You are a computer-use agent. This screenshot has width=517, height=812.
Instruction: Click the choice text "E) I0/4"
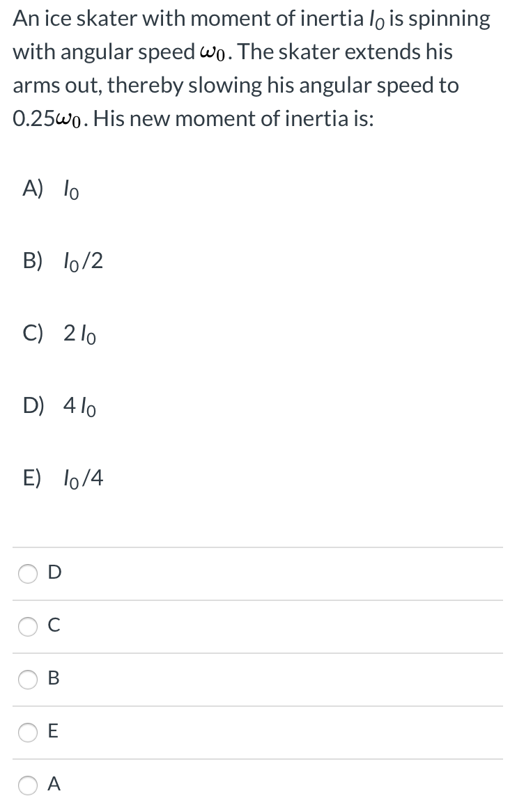point(63,478)
